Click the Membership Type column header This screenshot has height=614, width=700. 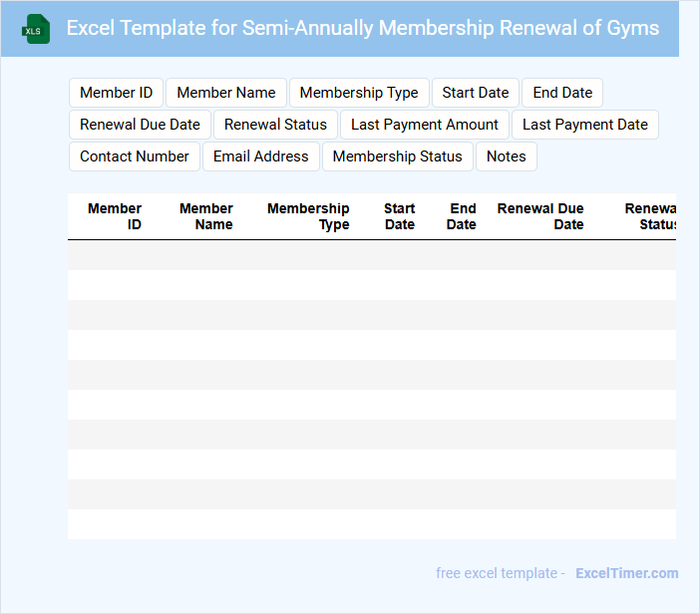coord(309,216)
